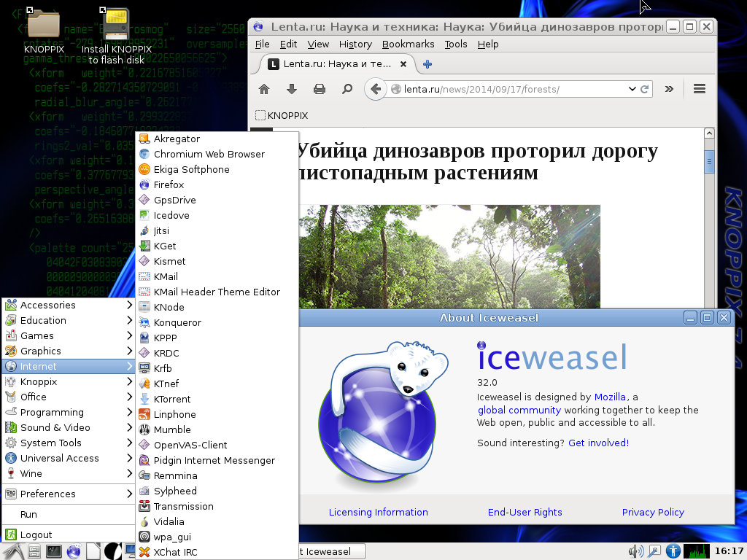Screen dimensions: 747x560
Task: Open the browser File menu
Action: coord(262,44)
